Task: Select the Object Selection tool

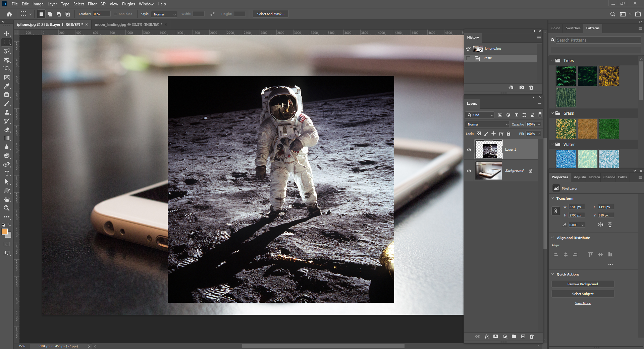Action: tap(7, 60)
